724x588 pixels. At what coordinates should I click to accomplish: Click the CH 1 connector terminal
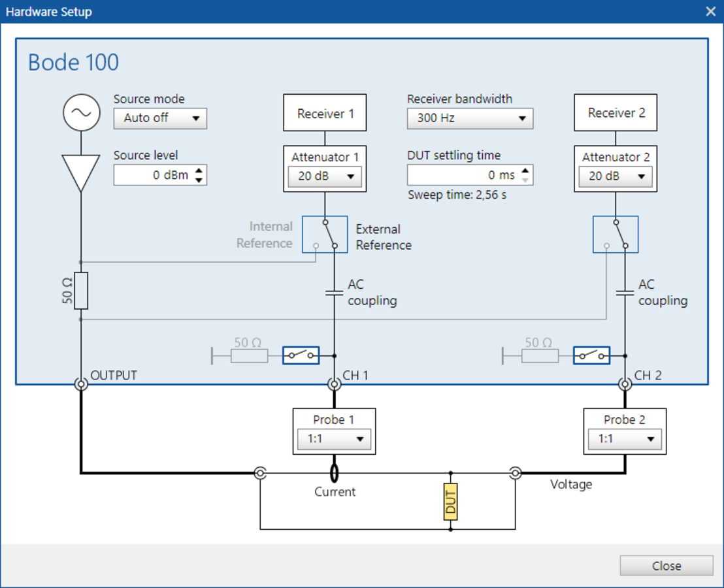click(x=334, y=384)
